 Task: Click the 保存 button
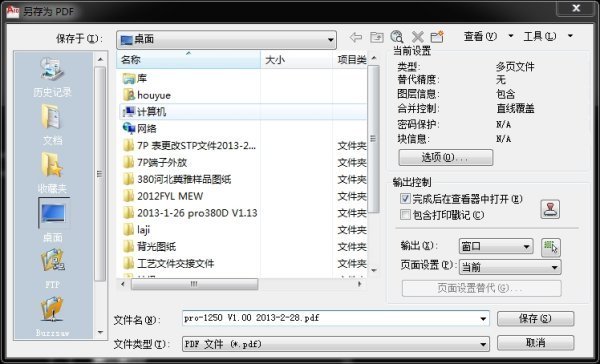(535, 318)
